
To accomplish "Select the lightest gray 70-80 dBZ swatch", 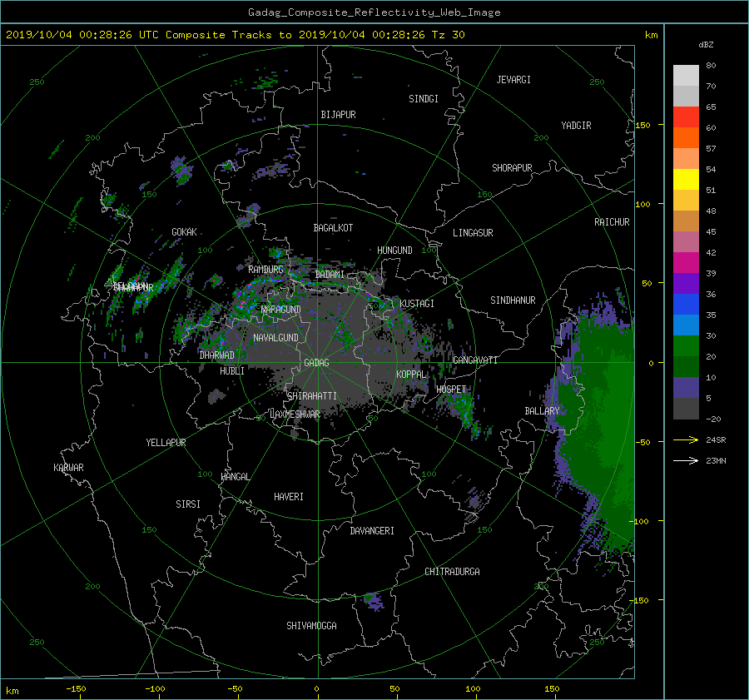I will [x=686, y=75].
